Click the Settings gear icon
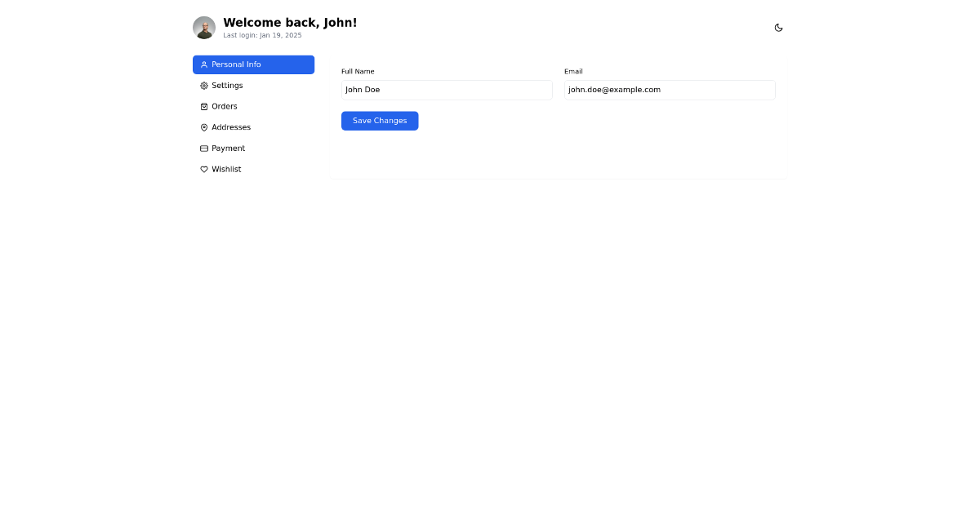Screen dimensions: 980x514 (x=203, y=85)
